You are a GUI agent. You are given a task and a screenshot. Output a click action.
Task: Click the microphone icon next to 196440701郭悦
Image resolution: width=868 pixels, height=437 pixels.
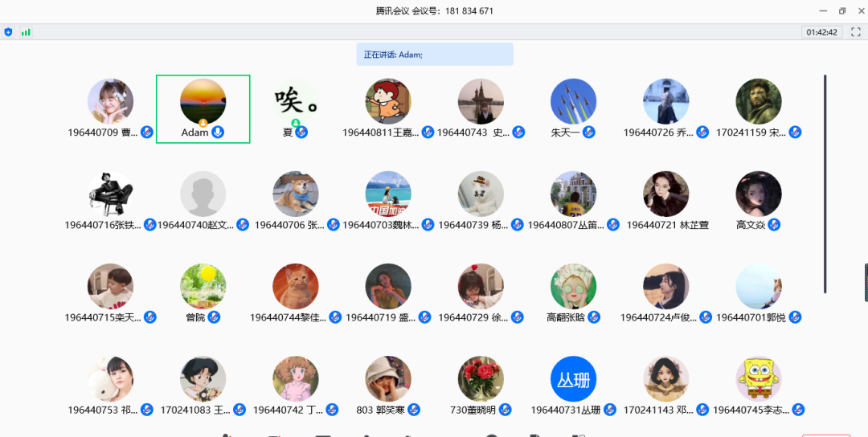click(x=796, y=317)
